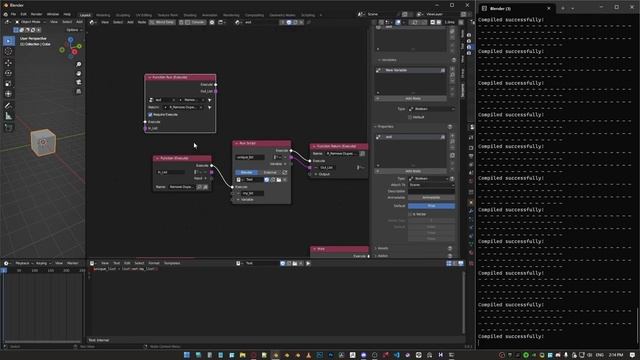Click the timeline current frame marker

click(x=4, y=270)
